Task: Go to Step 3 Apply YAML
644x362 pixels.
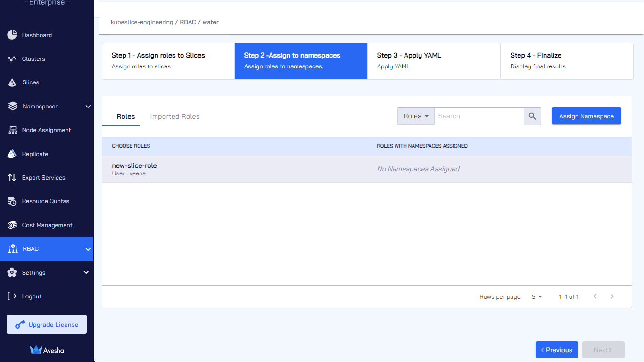Action: [x=434, y=61]
